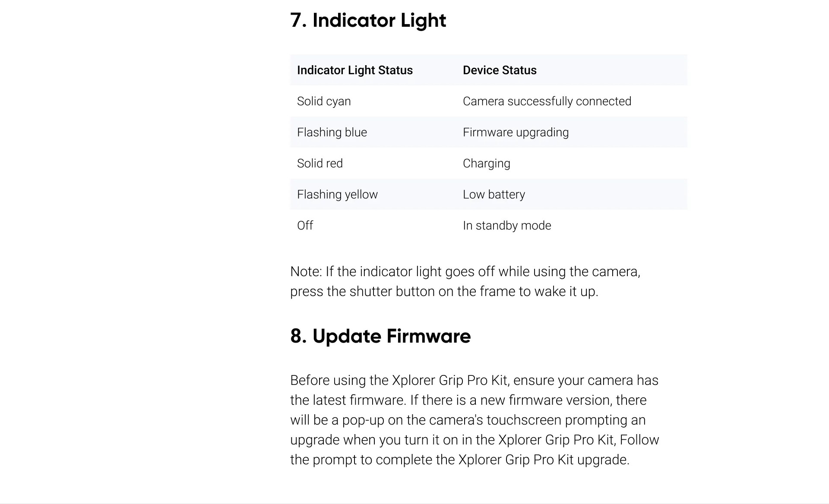Select the "Firmware upgrading" cell
This screenshot has width=829, height=504.
516,132
